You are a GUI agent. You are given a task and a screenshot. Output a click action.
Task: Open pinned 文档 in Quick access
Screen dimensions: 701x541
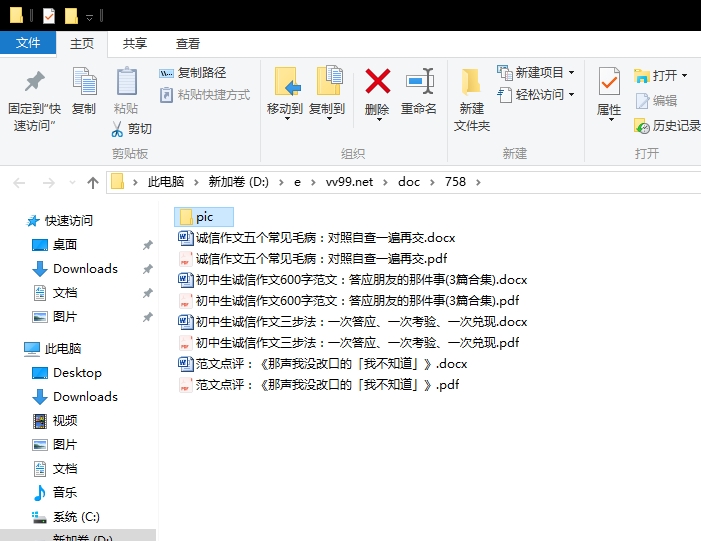click(x=55, y=293)
